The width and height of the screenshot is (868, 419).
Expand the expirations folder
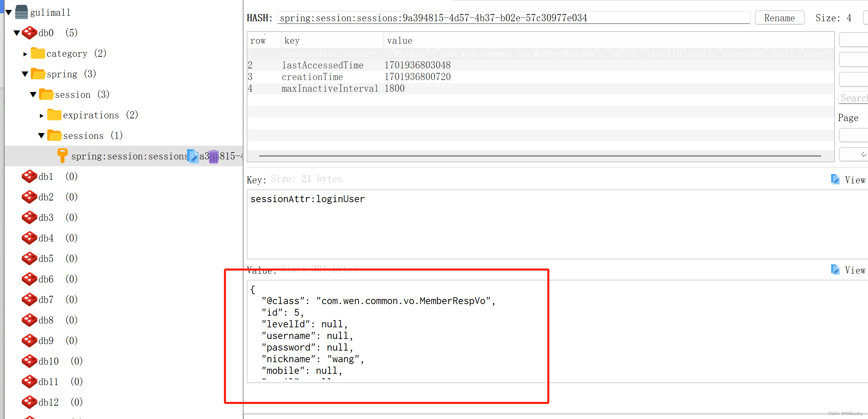pyautogui.click(x=41, y=116)
